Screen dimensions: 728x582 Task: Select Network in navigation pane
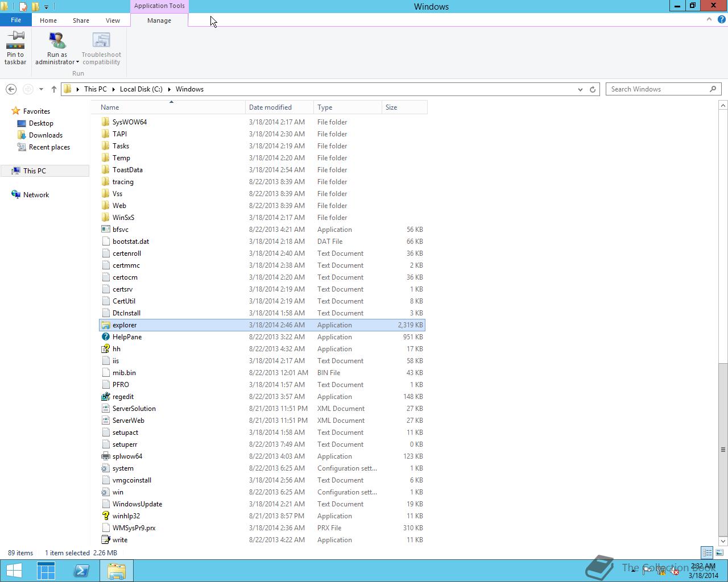(x=36, y=195)
